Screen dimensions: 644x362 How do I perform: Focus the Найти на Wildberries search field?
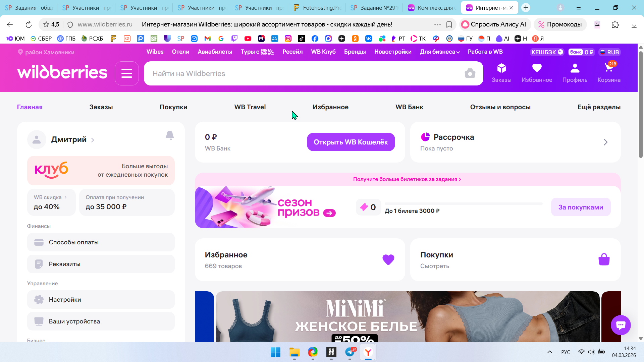pyautogui.click(x=302, y=73)
